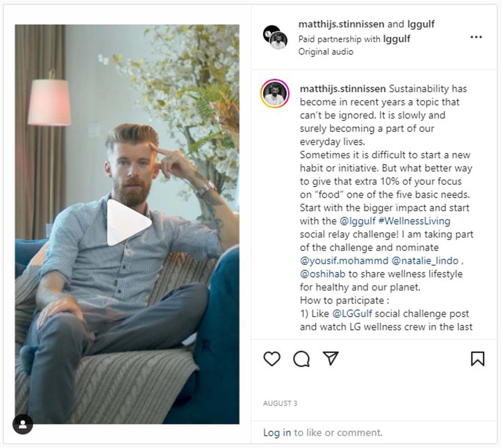502x448 pixels.
Task: Open matthijs.stinnissen profile from header
Action: click(x=341, y=24)
